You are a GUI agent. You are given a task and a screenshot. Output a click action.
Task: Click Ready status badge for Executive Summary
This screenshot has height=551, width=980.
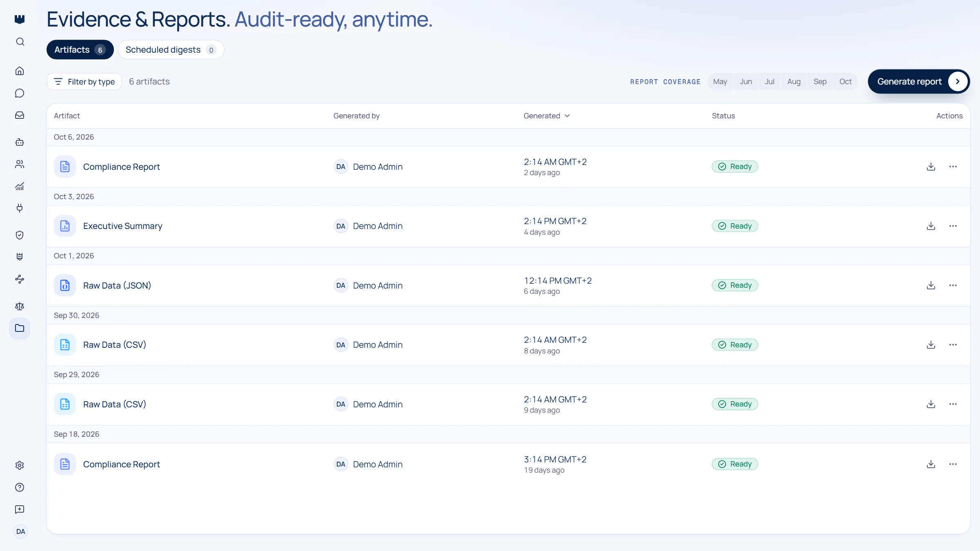pyautogui.click(x=735, y=226)
